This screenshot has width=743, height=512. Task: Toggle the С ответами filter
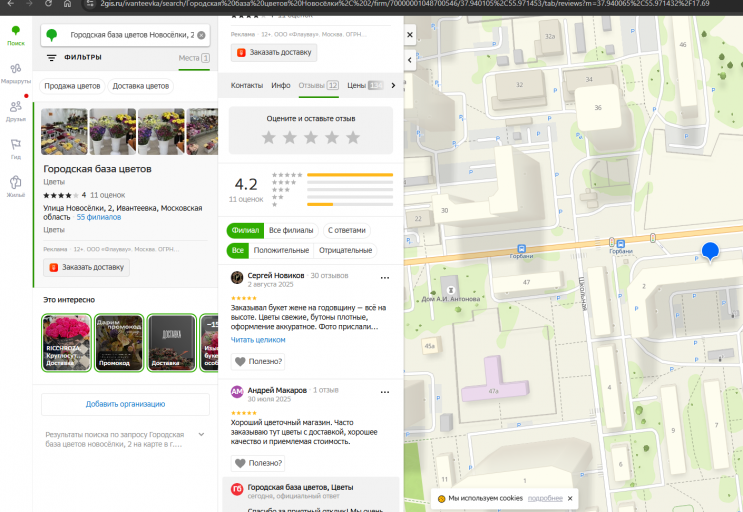point(347,231)
